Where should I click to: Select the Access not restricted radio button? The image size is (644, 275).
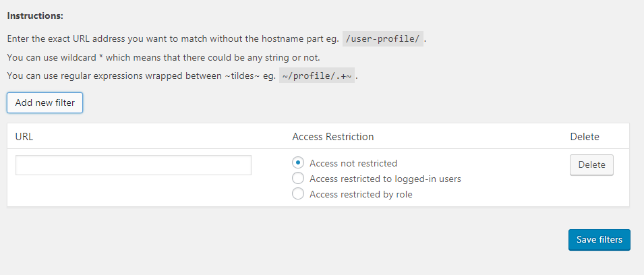tap(297, 163)
